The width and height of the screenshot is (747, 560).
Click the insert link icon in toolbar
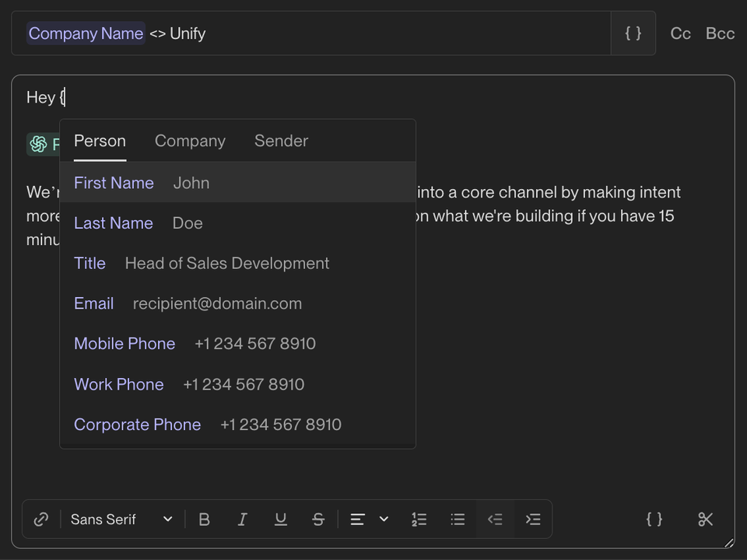41,519
